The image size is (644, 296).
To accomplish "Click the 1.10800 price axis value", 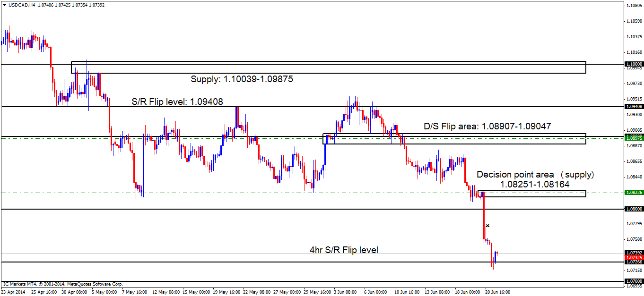I will point(634,6).
